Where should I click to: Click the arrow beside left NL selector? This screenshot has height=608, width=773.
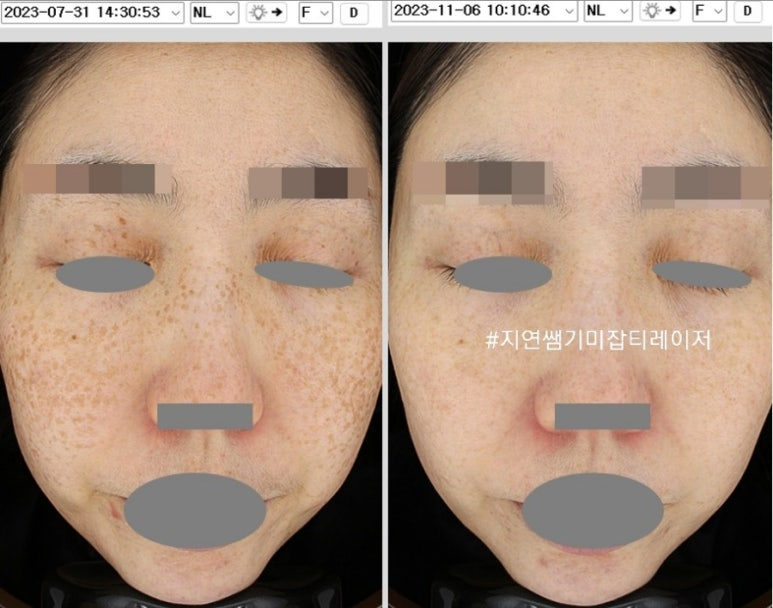[229, 12]
